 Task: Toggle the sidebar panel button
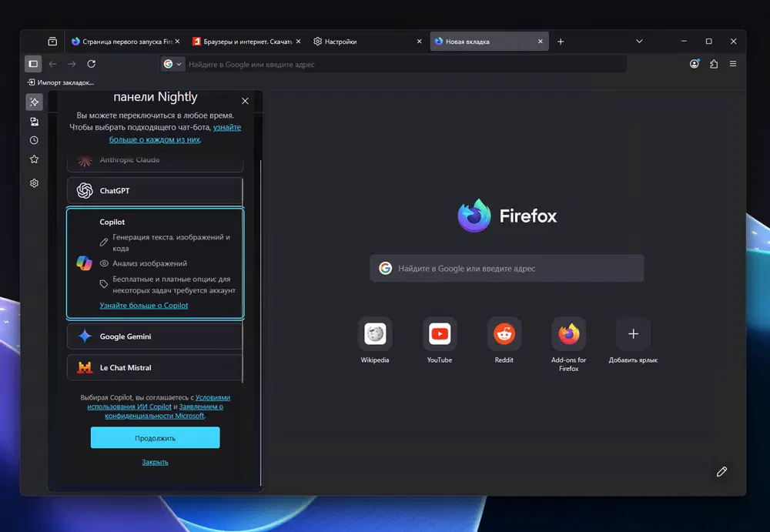tap(33, 64)
